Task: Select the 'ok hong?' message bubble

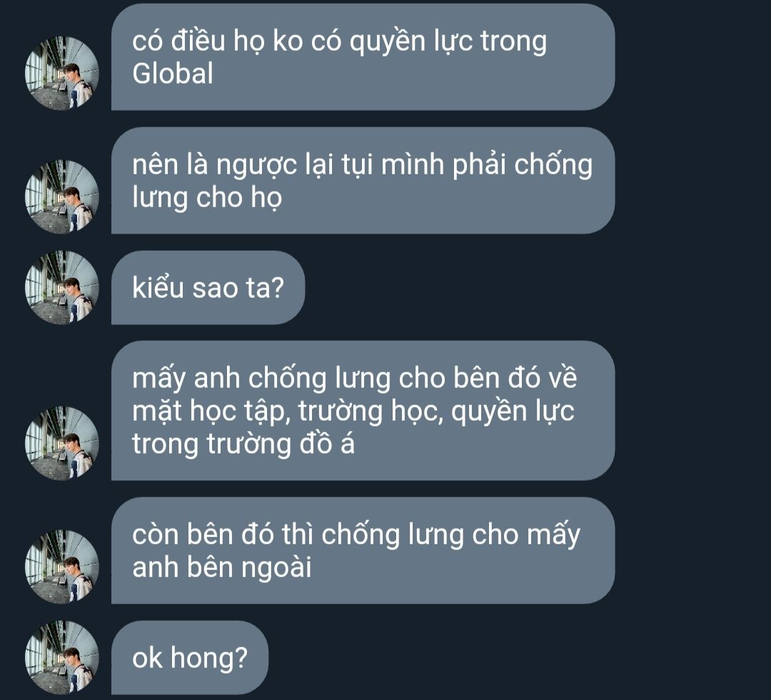Action: pyautogui.click(x=190, y=658)
